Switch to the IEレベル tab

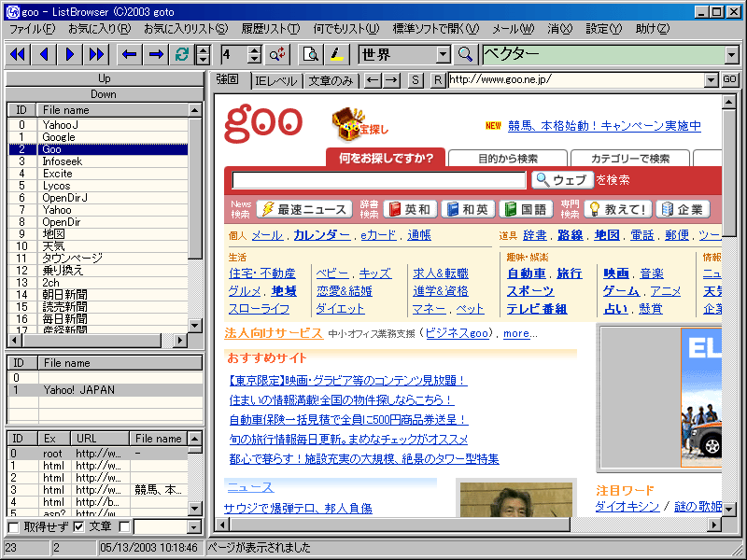(275, 81)
